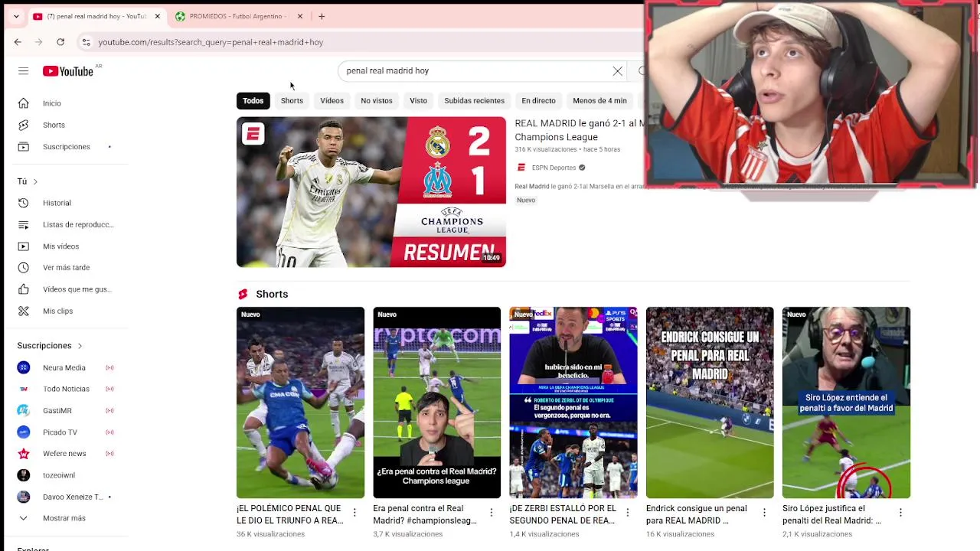Reload the page
Image resolution: width=980 pixels, height=551 pixels.
pyautogui.click(x=60, y=42)
